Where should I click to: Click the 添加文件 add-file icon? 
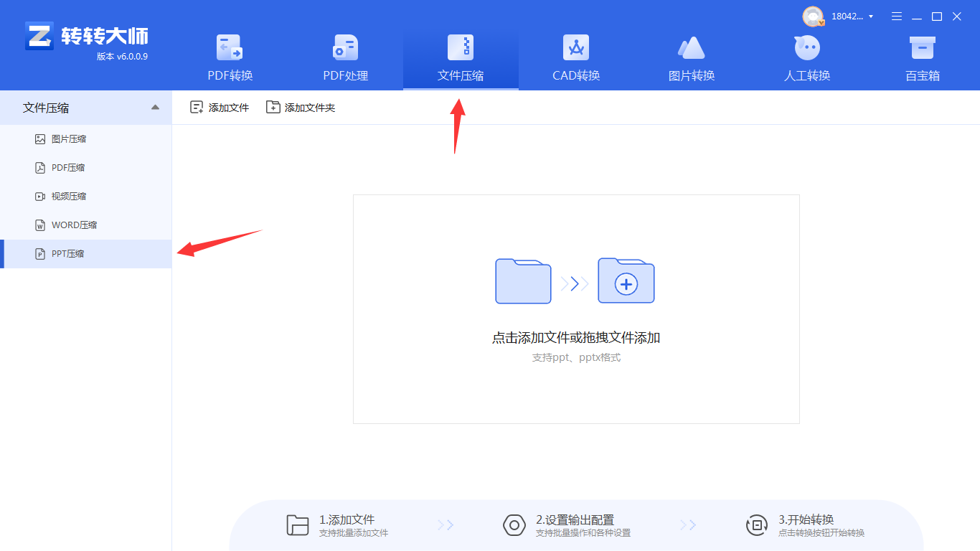coord(197,108)
